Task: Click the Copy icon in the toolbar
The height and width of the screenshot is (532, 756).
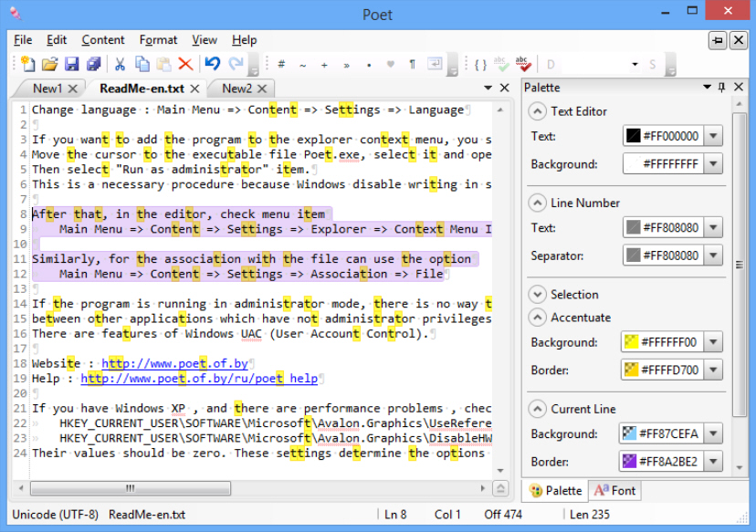Action: click(x=142, y=64)
